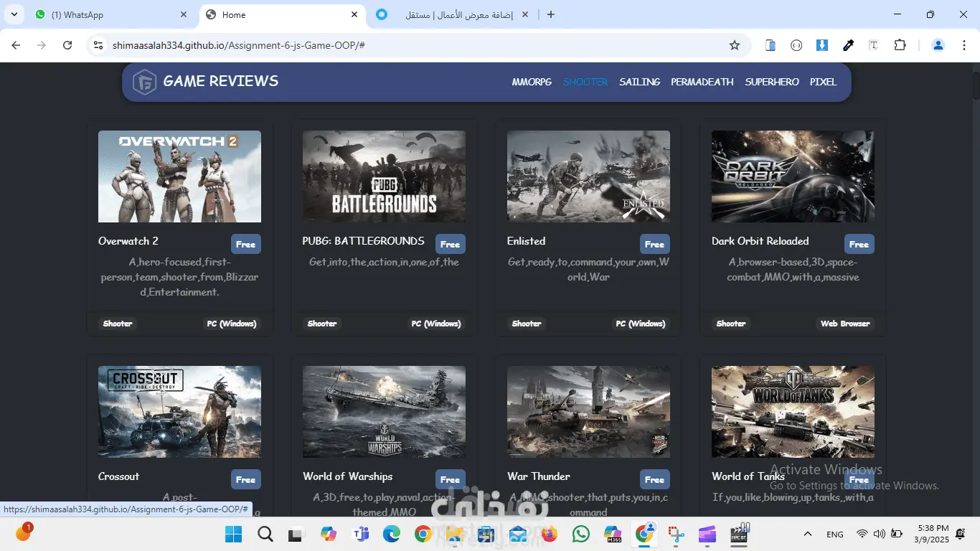Open Wi-Fi network settings in tray

point(862,534)
